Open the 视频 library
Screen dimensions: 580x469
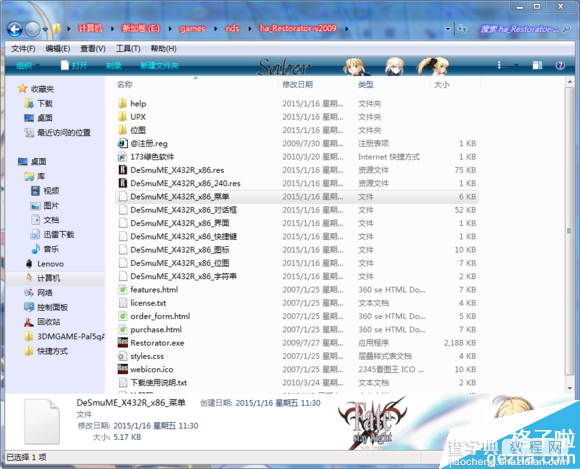click(x=45, y=191)
